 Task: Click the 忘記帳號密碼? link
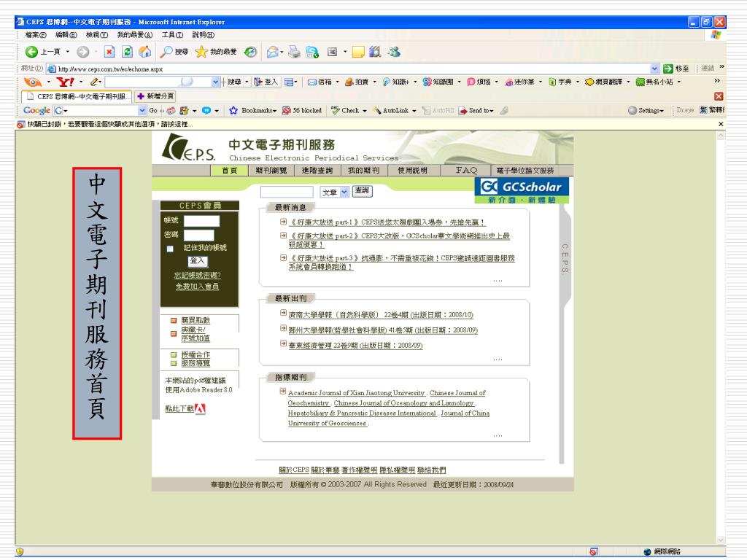pos(197,275)
